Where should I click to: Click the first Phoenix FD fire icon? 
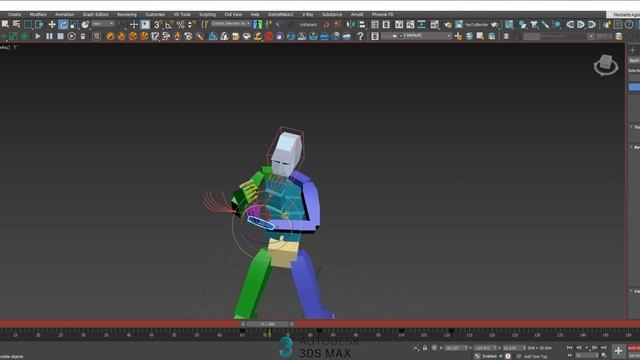coord(110,36)
